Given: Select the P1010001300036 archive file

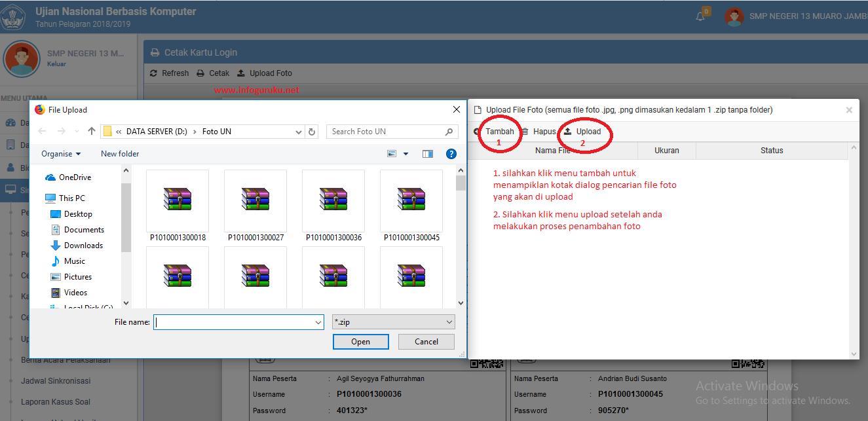Looking at the screenshot, I should [333, 206].
